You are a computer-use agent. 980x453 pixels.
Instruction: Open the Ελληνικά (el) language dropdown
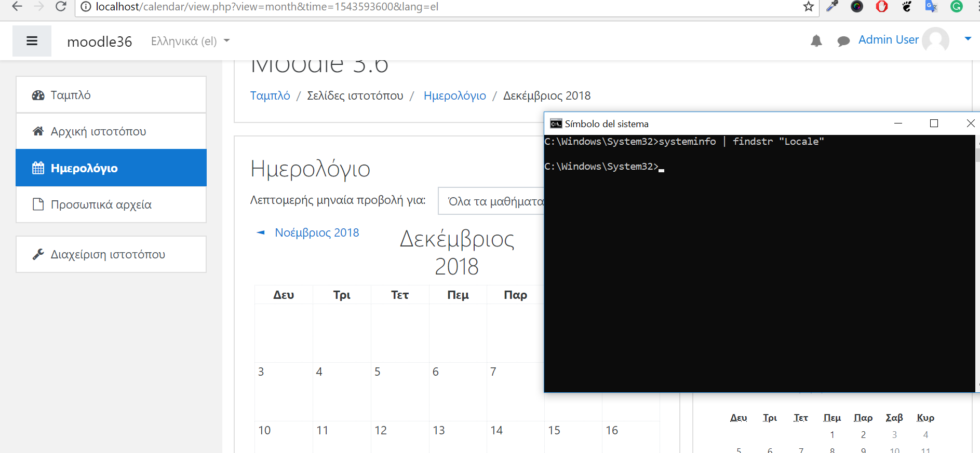[190, 41]
